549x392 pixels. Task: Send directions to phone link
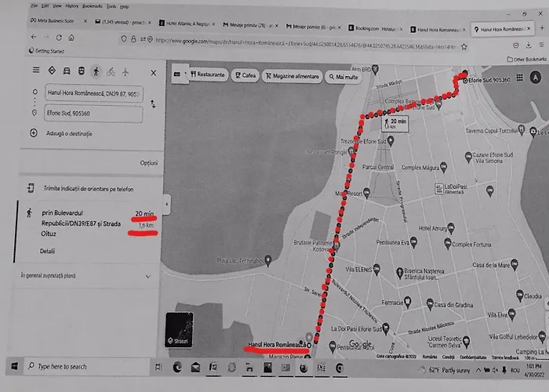tap(88, 189)
